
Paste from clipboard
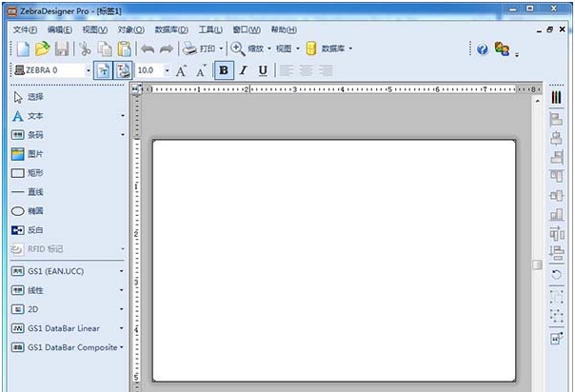click(x=125, y=49)
